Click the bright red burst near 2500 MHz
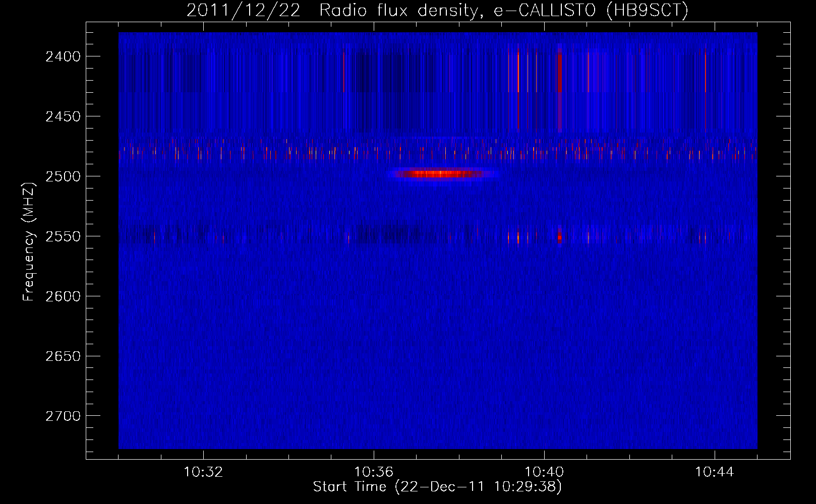 pyautogui.click(x=442, y=174)
